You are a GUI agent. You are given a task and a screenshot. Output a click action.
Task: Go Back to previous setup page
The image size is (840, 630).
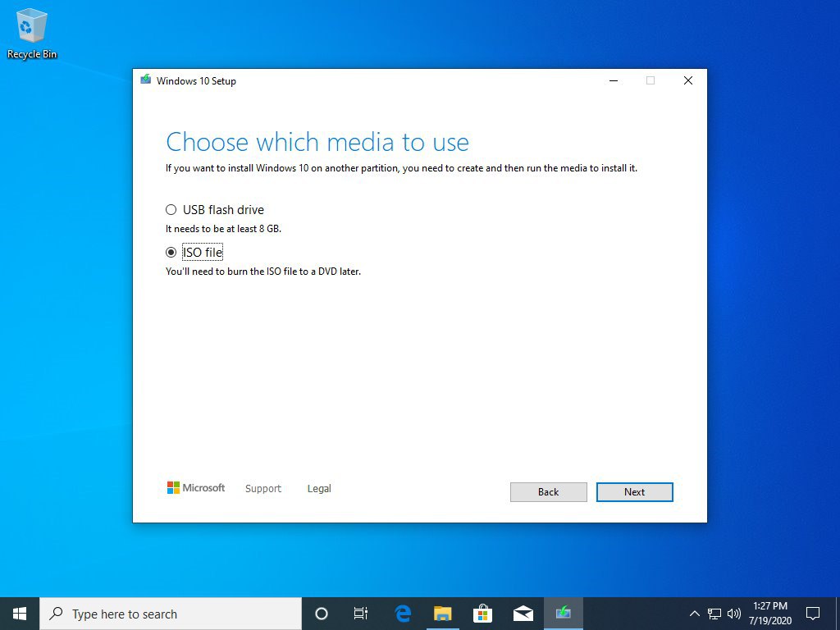tap(548, 492)
